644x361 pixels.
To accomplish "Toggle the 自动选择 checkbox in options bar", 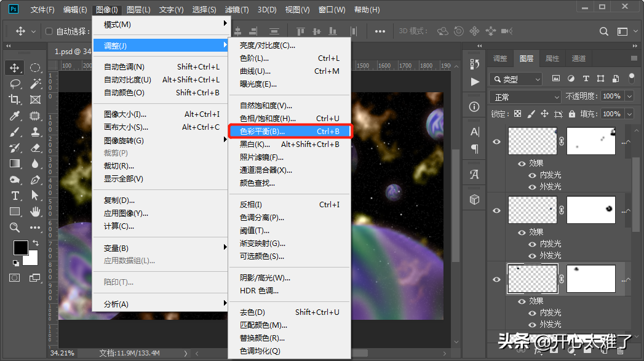I will [x=49, y=31].
